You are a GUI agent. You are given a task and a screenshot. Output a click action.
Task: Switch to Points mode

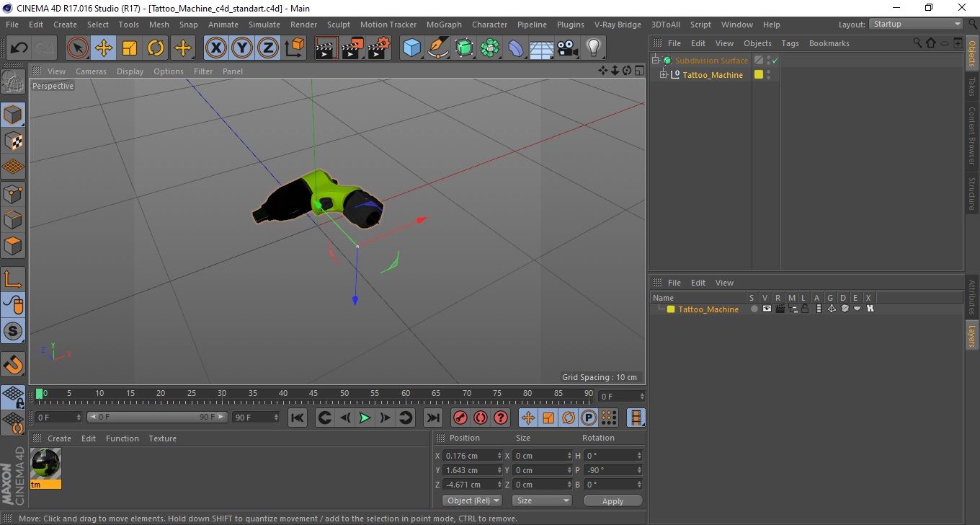coord(13,193)
